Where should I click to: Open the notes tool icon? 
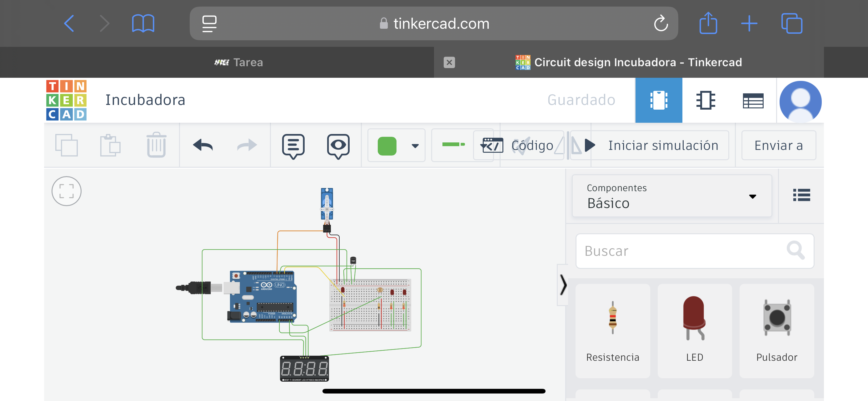[x=293, y=146]
